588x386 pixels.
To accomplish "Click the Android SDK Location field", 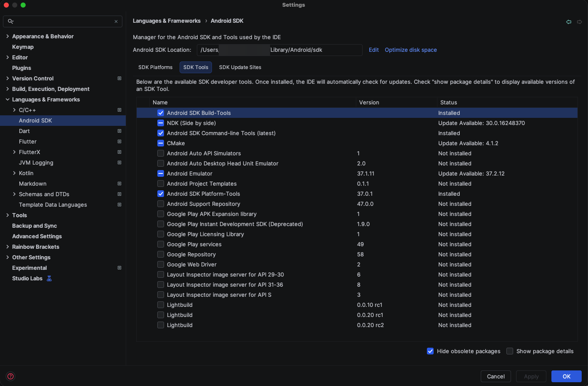I will [280, 50].
